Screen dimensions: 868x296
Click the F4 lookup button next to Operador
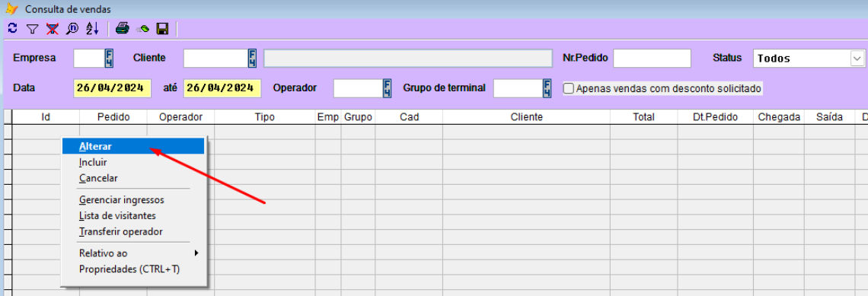pos(388,88)
